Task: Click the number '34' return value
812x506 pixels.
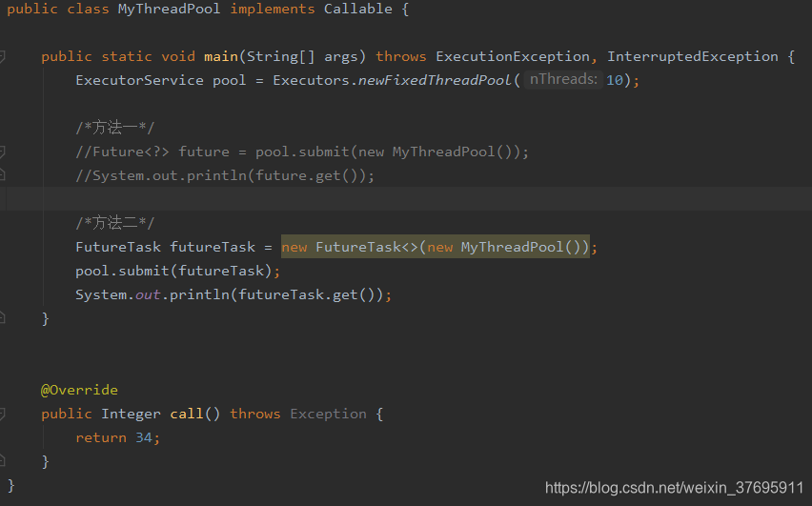Action: (x=144, y=437)
